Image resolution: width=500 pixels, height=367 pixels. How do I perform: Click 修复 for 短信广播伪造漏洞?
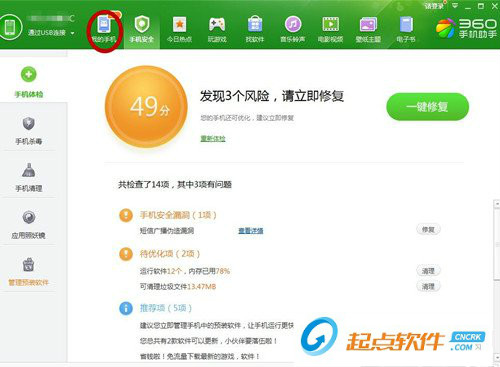(x=428, y=229)
